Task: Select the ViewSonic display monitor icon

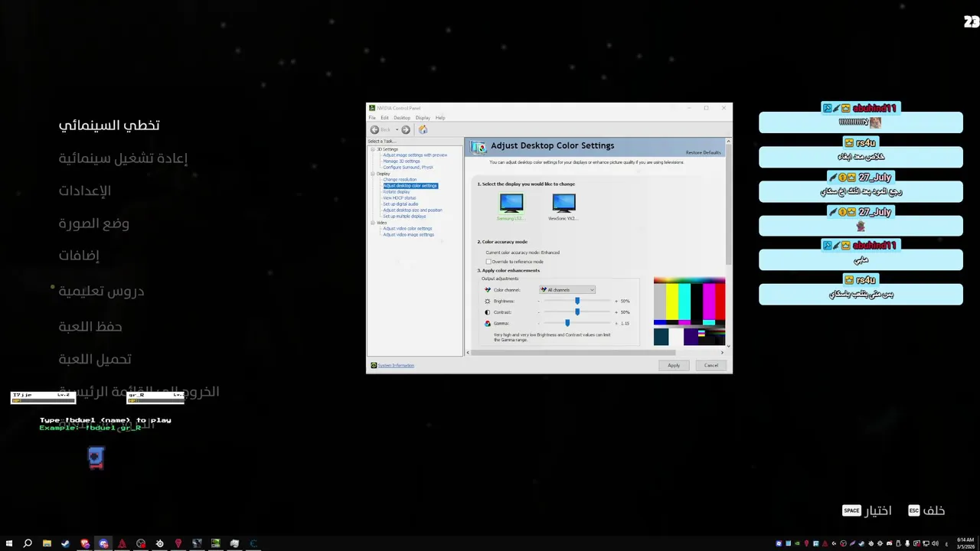Action: pos(563,203)
